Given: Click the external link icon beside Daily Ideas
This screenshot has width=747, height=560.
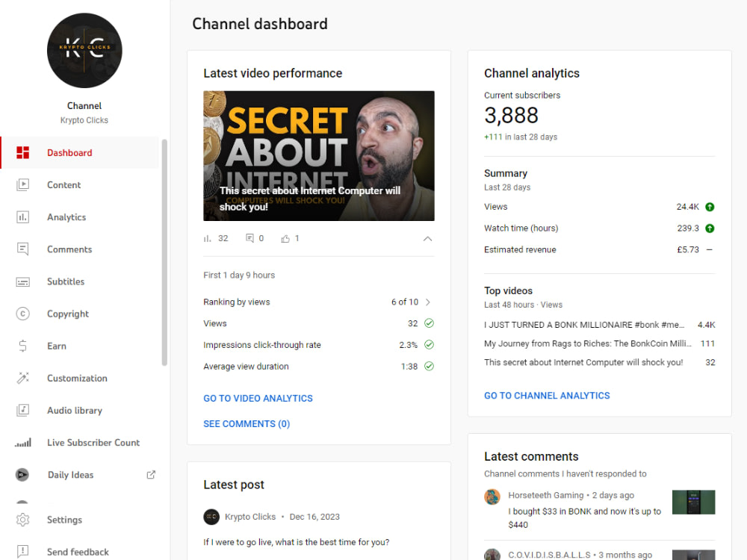Looking at the screenshot, I should tap(151, 475).
